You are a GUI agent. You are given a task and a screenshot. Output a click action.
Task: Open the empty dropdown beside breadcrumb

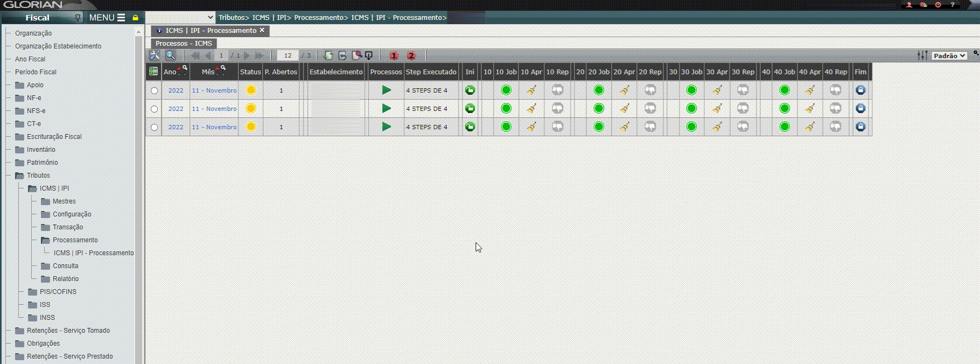coord(180,17)
